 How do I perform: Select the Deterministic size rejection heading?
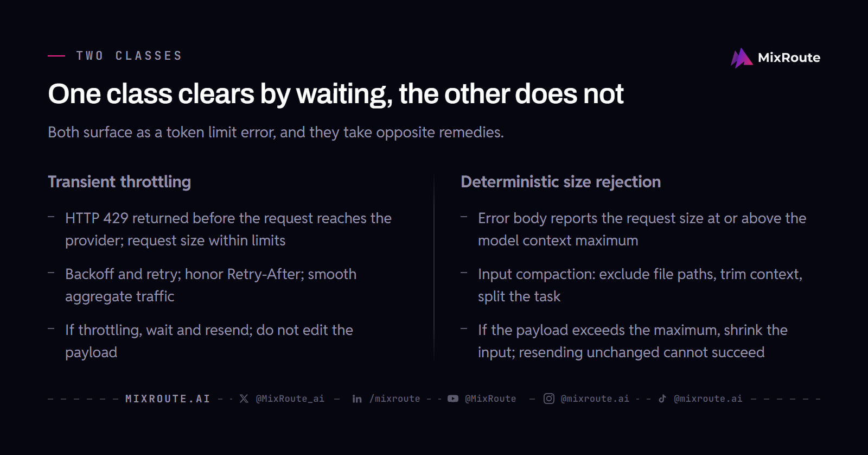point(561,182)
